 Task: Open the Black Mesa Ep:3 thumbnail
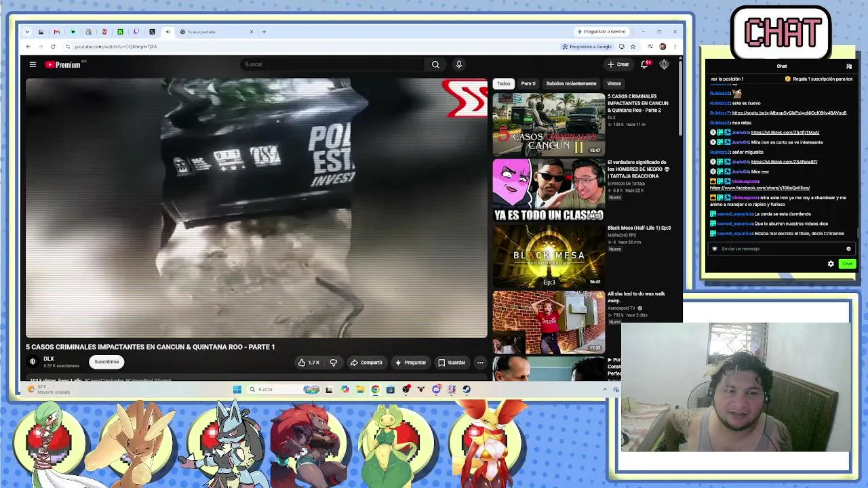pyautogui.click(x=549, y=256)
